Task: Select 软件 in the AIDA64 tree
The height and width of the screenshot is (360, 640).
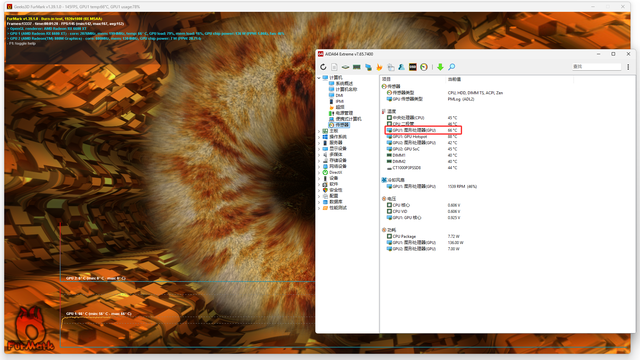Action: point(334,184)
